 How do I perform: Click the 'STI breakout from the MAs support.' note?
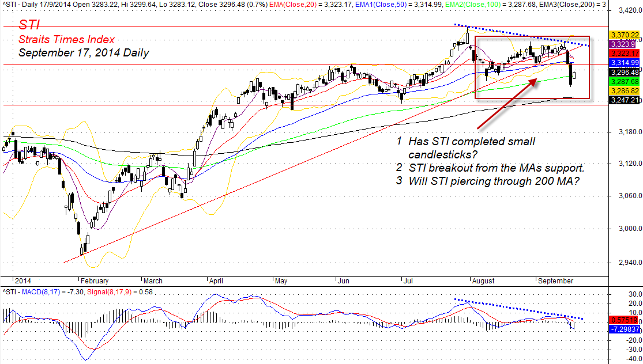click(497, 168)
